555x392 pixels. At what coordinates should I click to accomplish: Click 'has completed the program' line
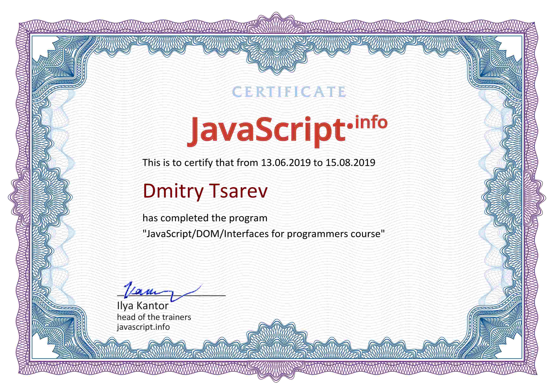click(205, 218)
